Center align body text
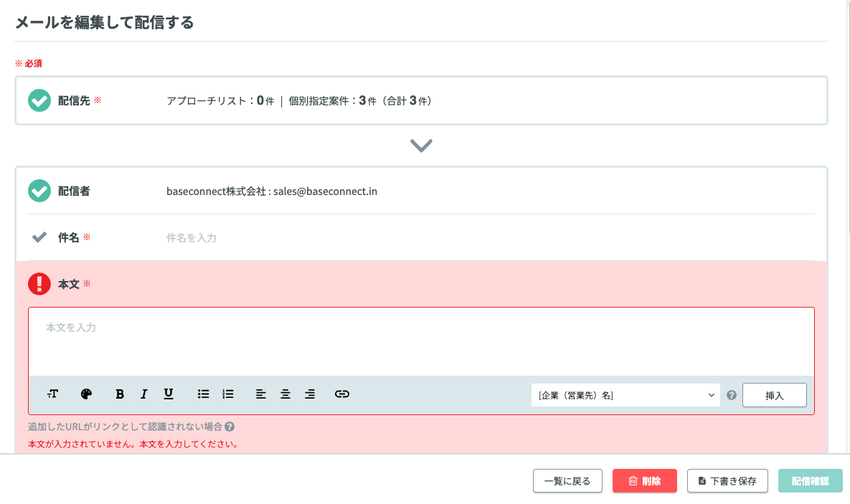Viewport: 850px width, 504px height. tap(285, 394)
